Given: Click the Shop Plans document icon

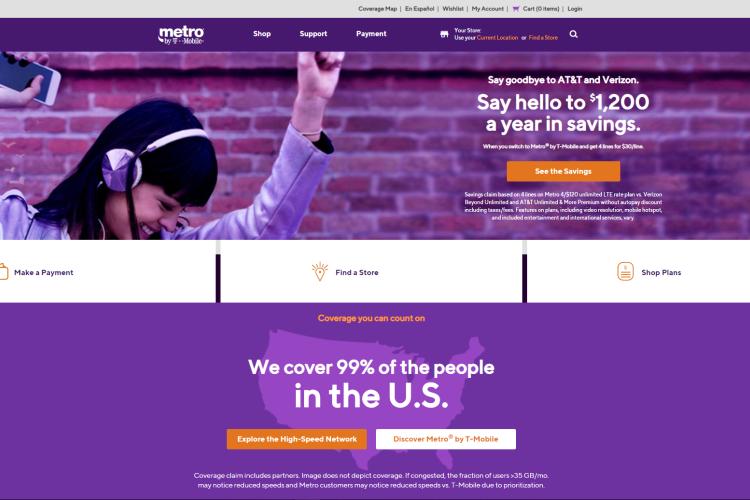Looking at the screenshot, I should (625, 272).
